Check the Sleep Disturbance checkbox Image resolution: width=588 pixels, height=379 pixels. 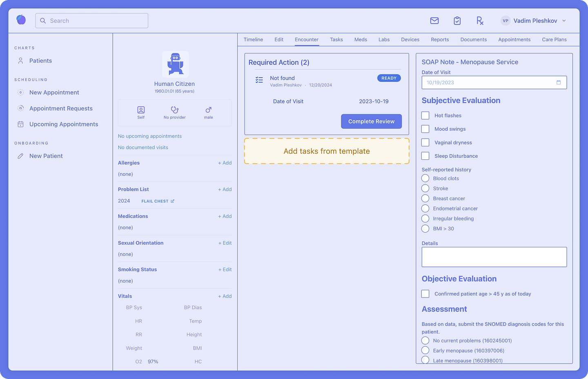[x=425, y=156]
